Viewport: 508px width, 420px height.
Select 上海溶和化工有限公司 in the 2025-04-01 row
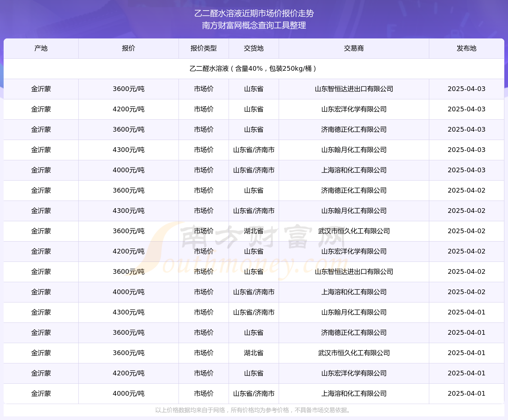(354, 394)
